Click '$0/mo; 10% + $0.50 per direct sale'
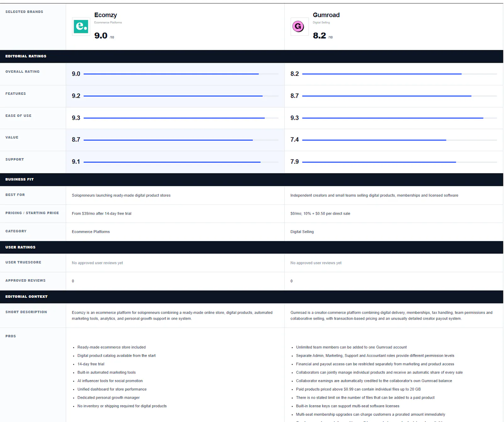 (x=320, y=214)
